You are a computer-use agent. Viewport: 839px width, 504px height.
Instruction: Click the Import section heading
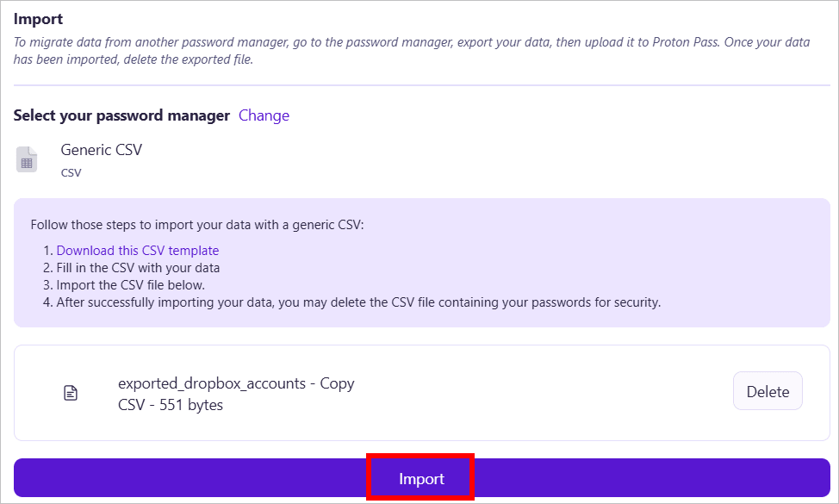(39, 18)
